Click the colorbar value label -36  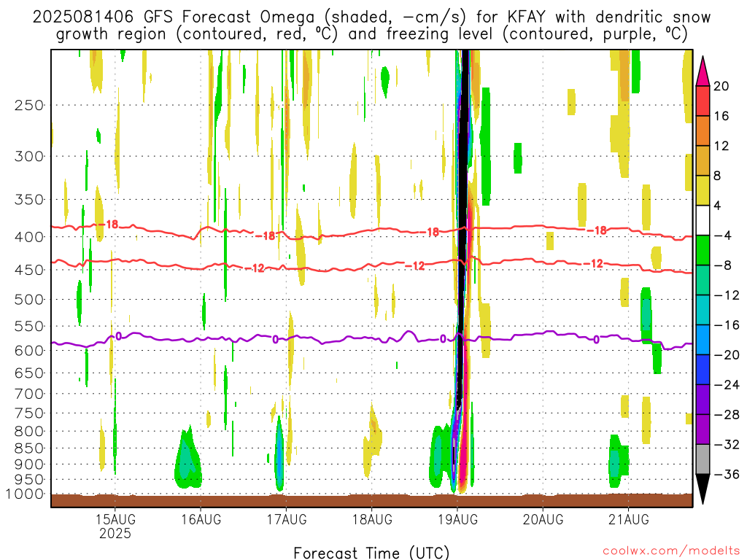(x=727, y=474)
